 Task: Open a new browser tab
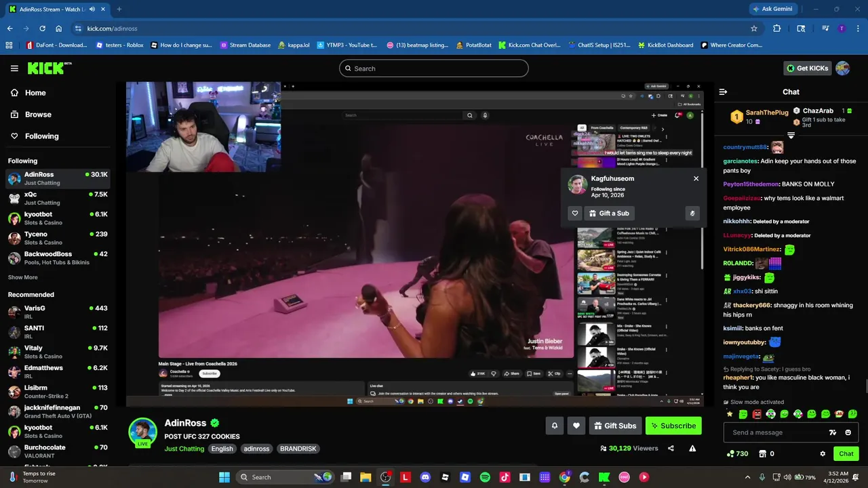(x=119, y=9)
